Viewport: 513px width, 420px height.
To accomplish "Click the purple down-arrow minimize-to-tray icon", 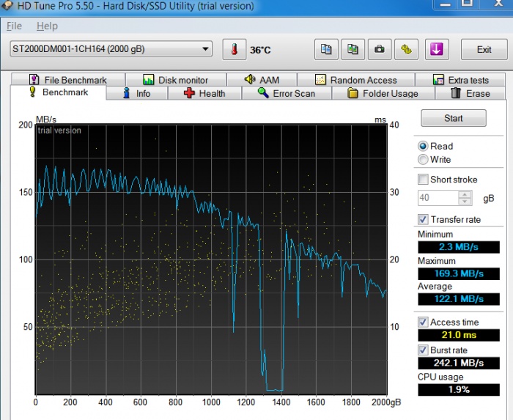I will click(436, 50).
